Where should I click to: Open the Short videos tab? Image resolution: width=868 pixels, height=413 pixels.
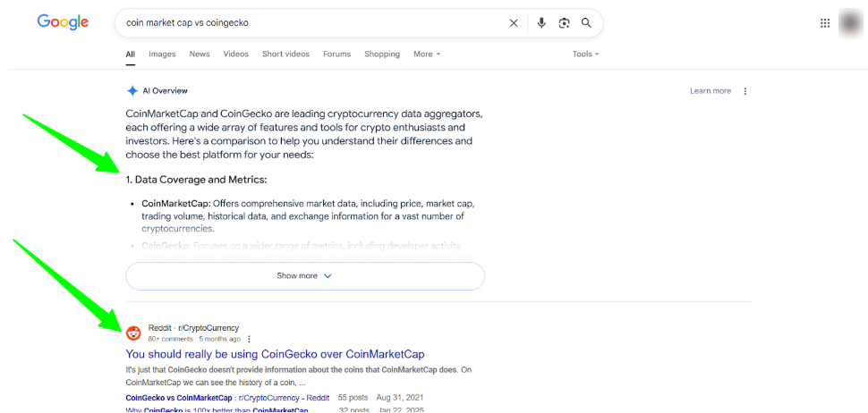(x=285, y=55)
